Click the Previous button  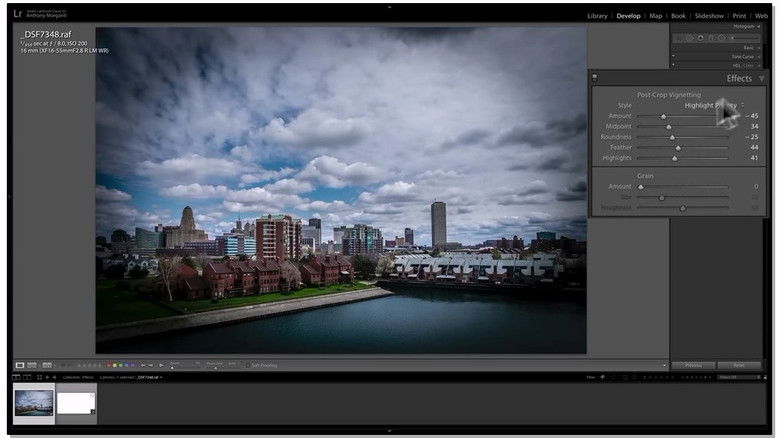click(693, 365)
